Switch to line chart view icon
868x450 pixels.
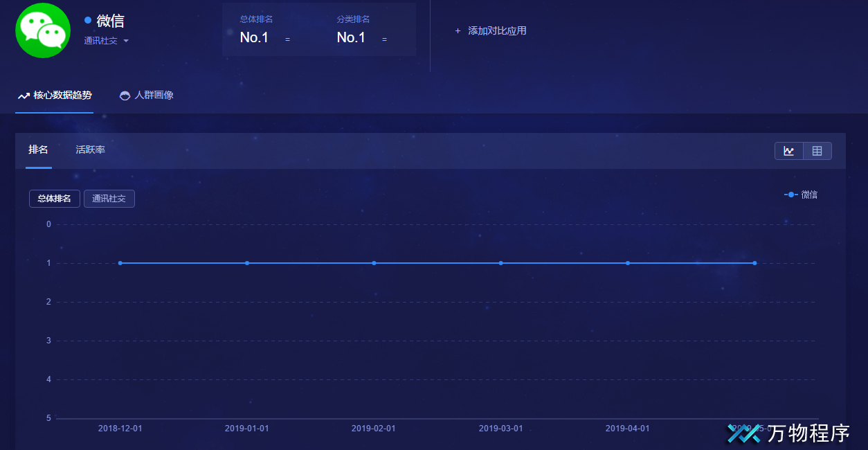coord(789,151)
